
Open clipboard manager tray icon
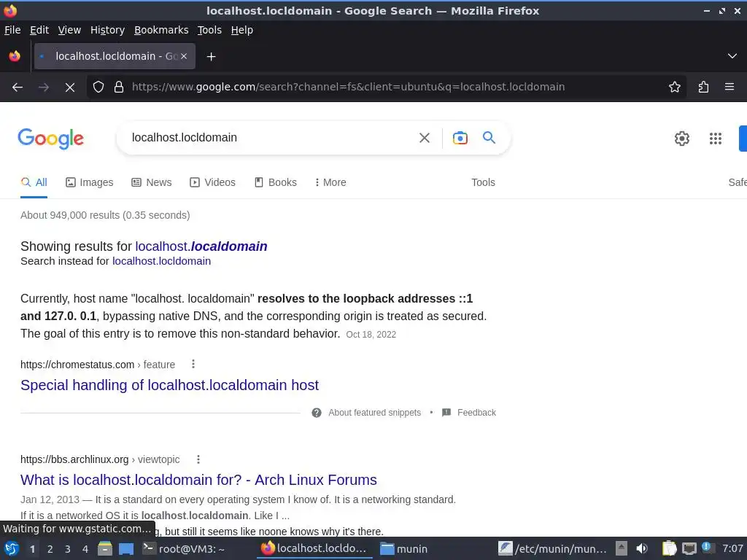[x=669, y=548]
